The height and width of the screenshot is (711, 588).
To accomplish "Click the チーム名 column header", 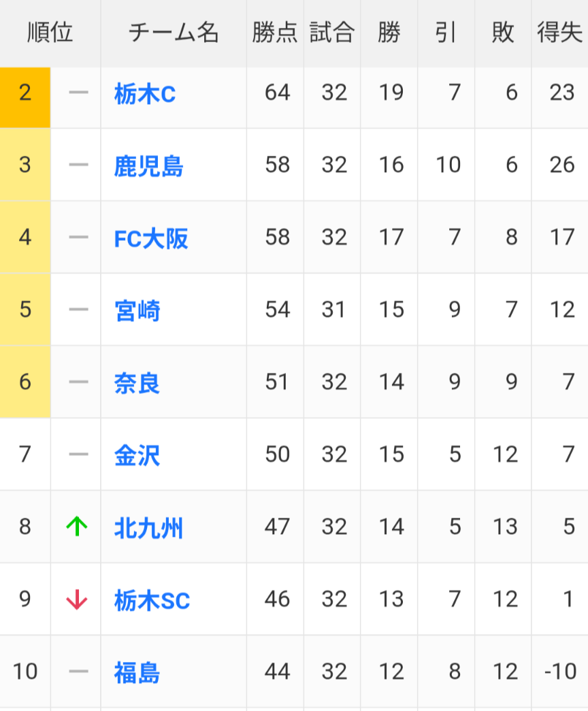I will click(174, 33).
